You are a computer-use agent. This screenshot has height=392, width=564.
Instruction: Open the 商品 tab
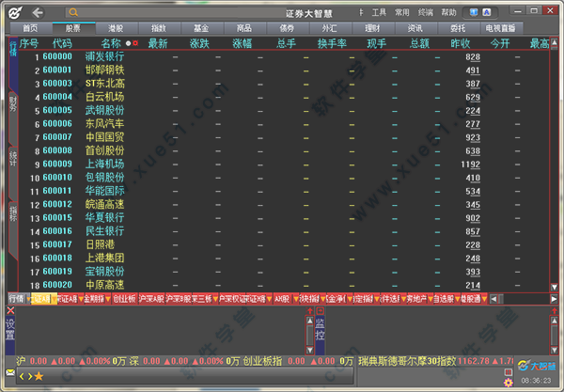(244, 28)
